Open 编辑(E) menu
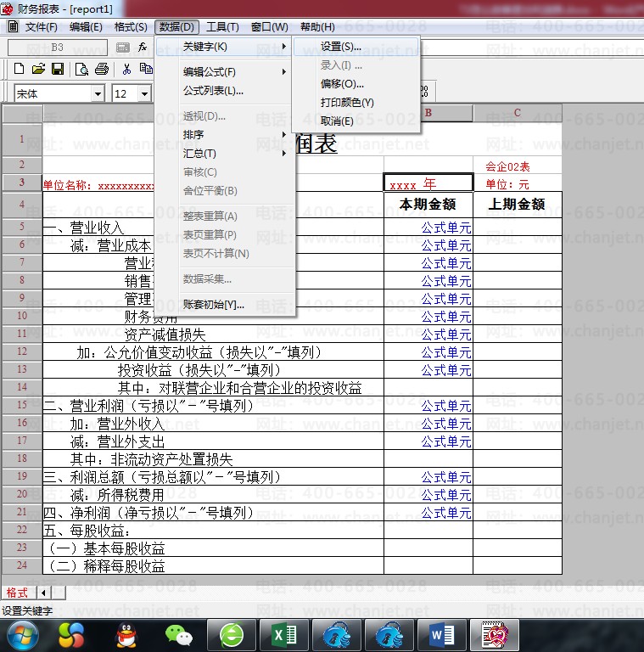 point(86,27)
